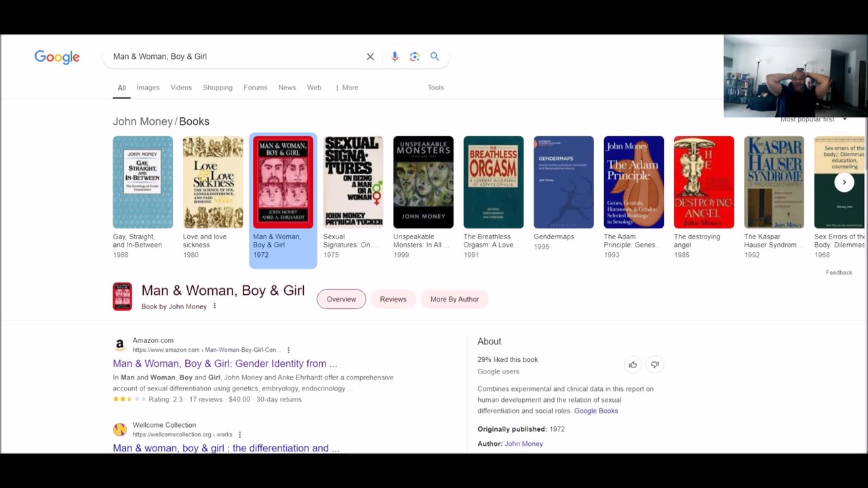Open three-dot options for Wellcome Collection result
The width and height of the screenshot is (868, 488).
click(x=239, y=435)
